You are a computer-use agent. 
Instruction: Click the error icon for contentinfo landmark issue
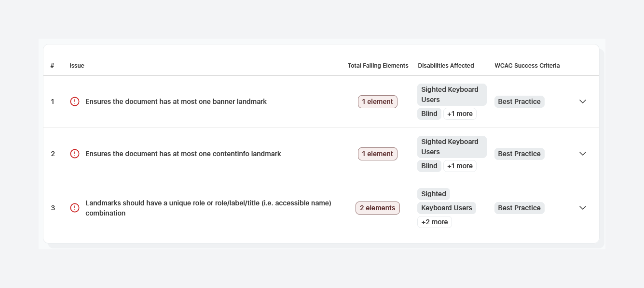point(75,153)
